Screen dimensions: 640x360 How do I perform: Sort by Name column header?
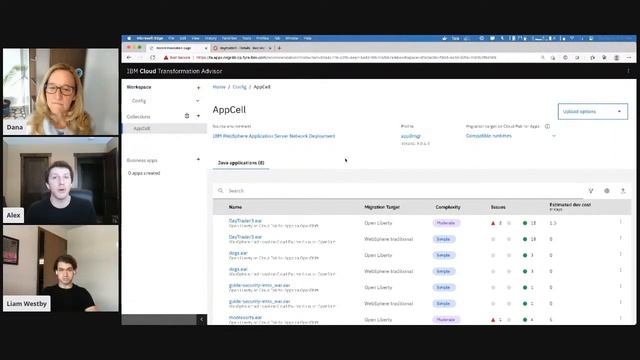(235, 207)
